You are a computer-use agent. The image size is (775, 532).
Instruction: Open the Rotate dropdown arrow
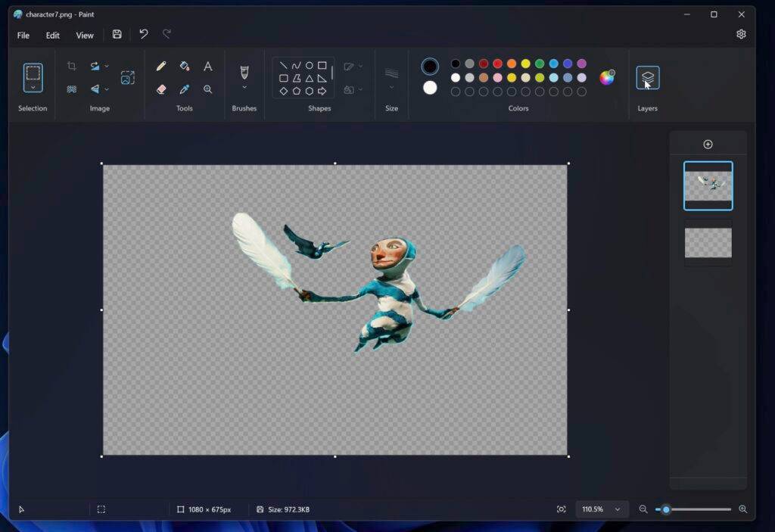pyautogui.click(x=106, y=65)
